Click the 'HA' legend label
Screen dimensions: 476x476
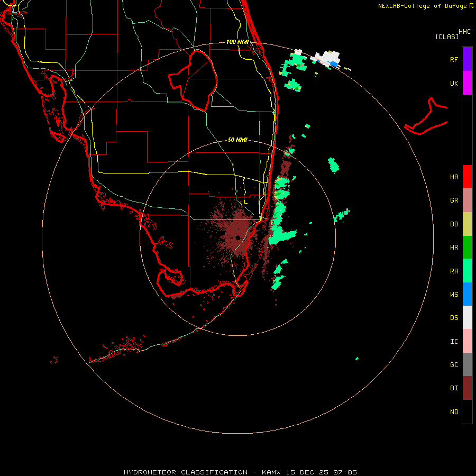pyautogui.click(x=454, y=177)
